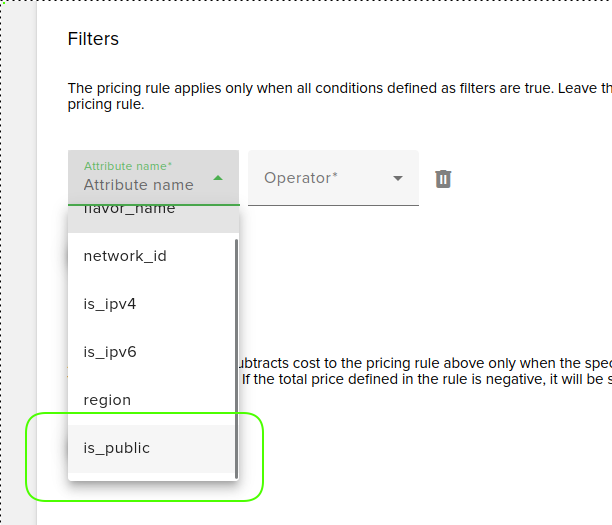Click the green Attribute name* floating label
Image resolution: width=612 pixels, height=525 pixels.
point(128,166)
